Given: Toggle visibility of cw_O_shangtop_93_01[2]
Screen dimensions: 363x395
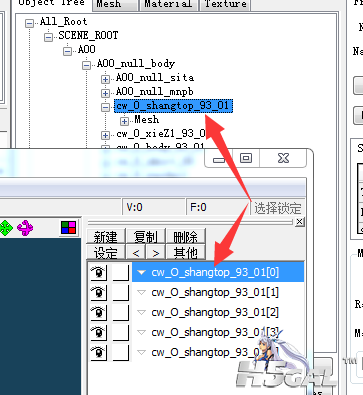Looking at the screenshot, I should point(98,312).
